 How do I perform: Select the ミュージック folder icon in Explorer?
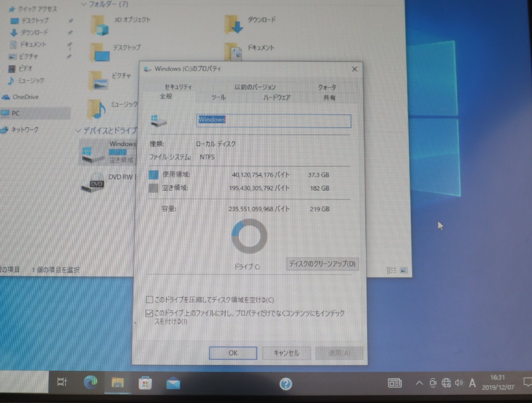tap(97, 109)
